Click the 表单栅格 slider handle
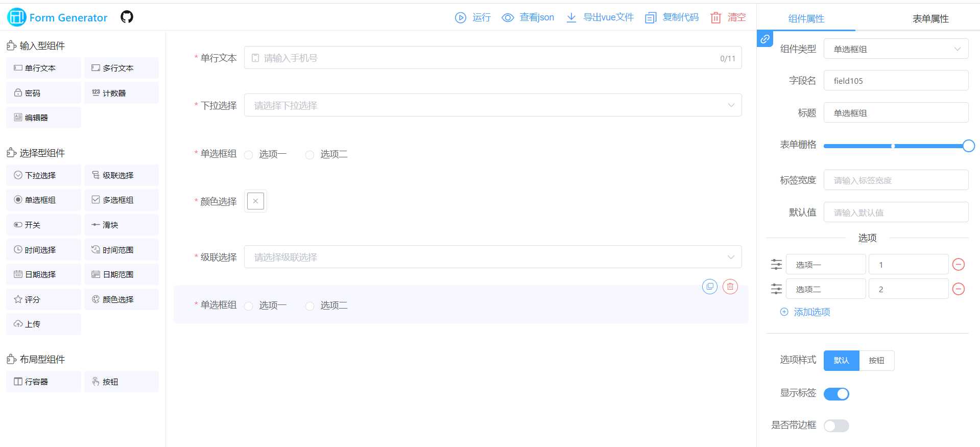The height and width of the screenshot is (447, 980). (968, 146)
